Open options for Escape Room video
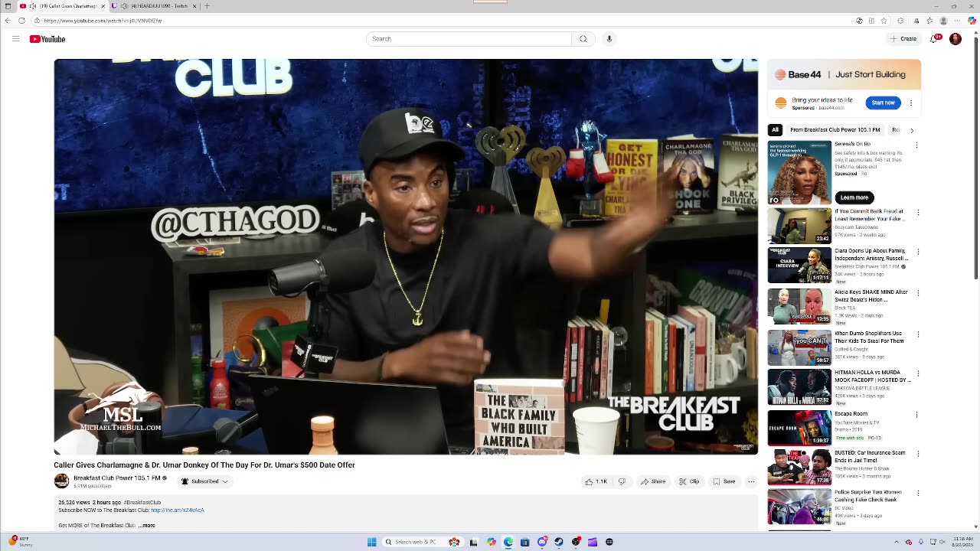 pos(918,414)
